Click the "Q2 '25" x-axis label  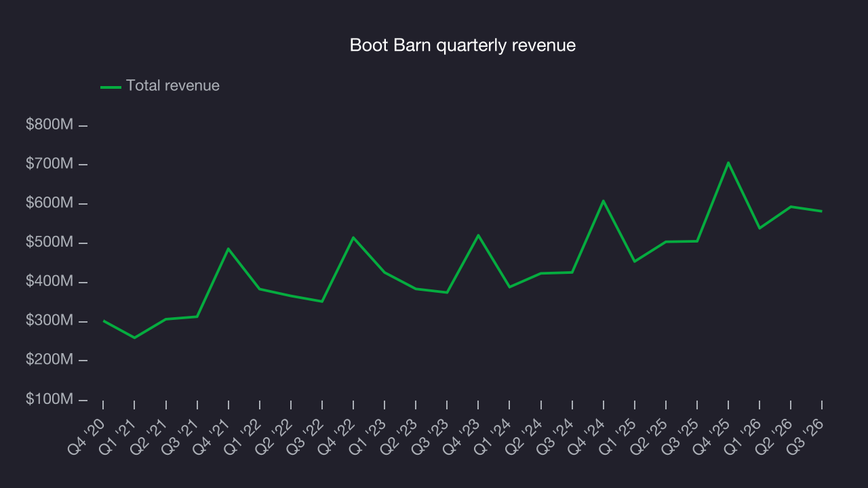pyautogui.click(x=650, y=436)
